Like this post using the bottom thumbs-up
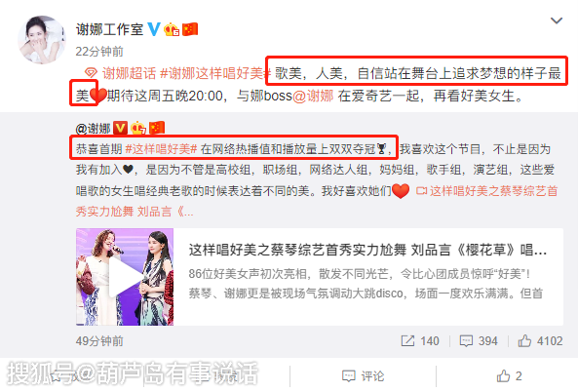Viewport: 578px width, 392px height. pyautogui.click(x=509, y=376)
